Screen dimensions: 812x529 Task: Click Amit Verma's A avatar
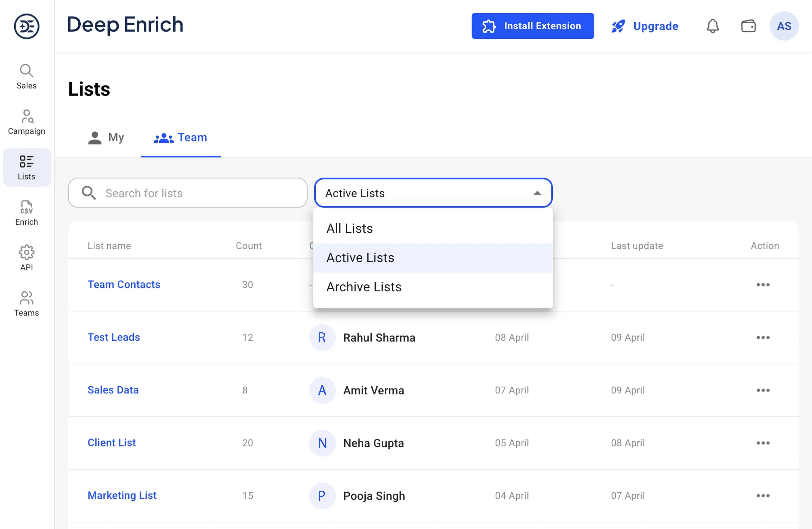coord(322,390)
